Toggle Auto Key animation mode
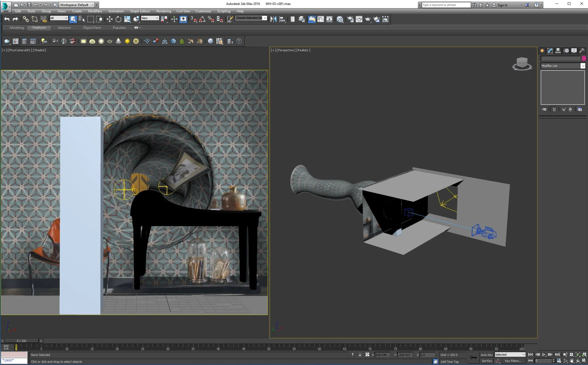The height and width of the screenshot is (365, 588). [486, 355]
